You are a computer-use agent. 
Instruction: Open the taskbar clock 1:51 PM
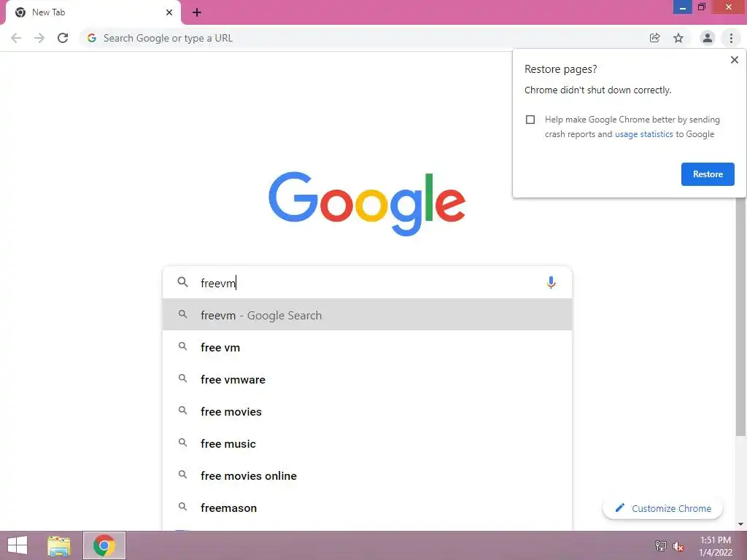tap(716, 546)
